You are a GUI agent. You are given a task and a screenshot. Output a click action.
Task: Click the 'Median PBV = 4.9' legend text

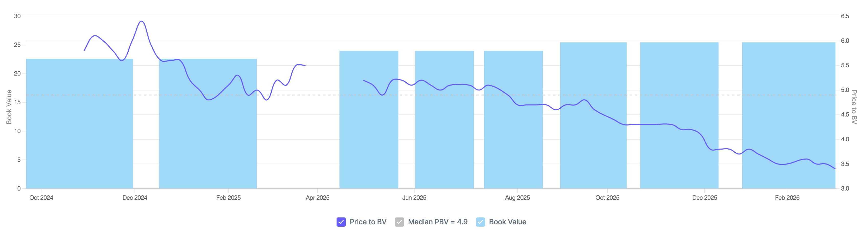(437, 222)
